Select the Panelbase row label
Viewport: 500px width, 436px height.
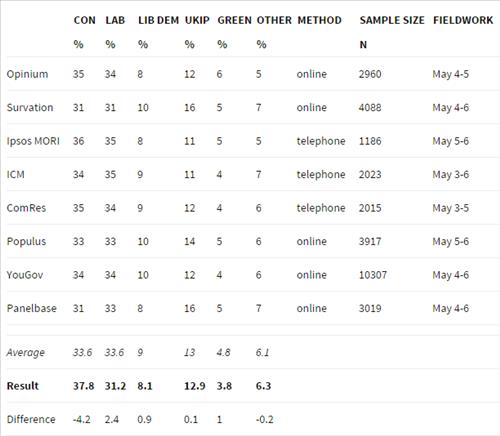[32, 308]
